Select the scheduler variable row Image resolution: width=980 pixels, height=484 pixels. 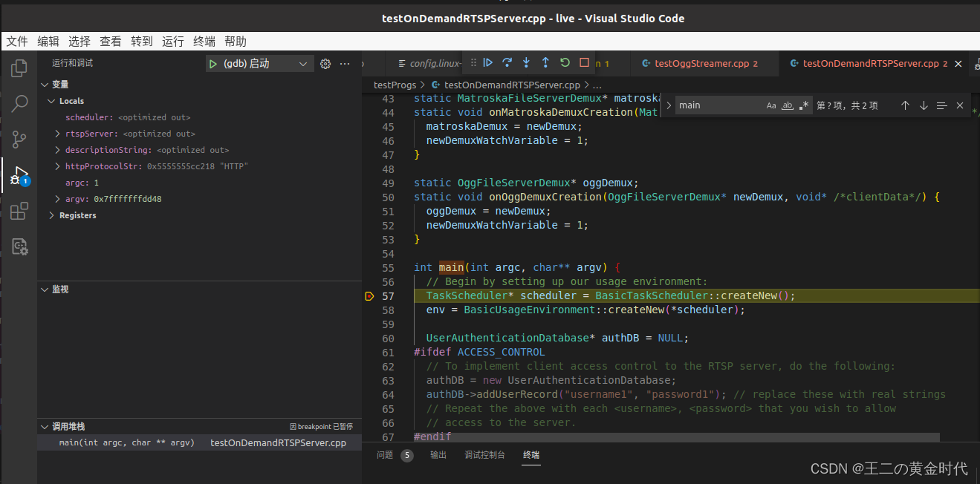(199, 117)
